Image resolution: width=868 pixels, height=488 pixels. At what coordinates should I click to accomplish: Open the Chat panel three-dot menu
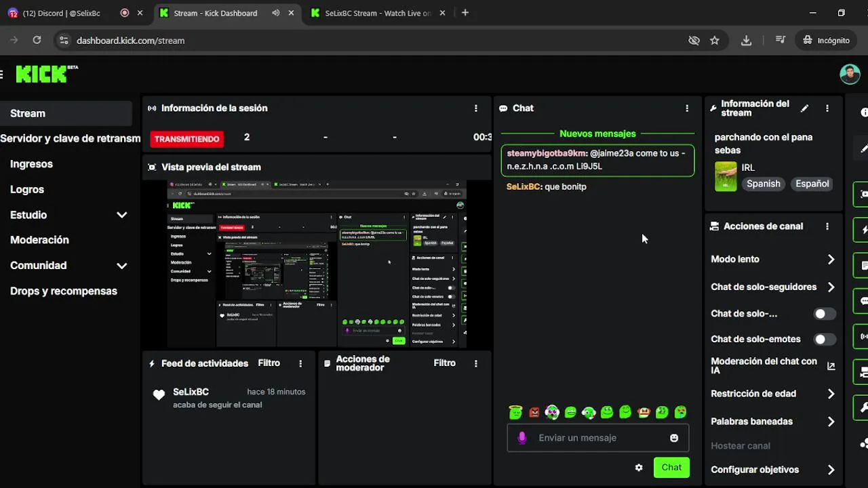(687, 108)
